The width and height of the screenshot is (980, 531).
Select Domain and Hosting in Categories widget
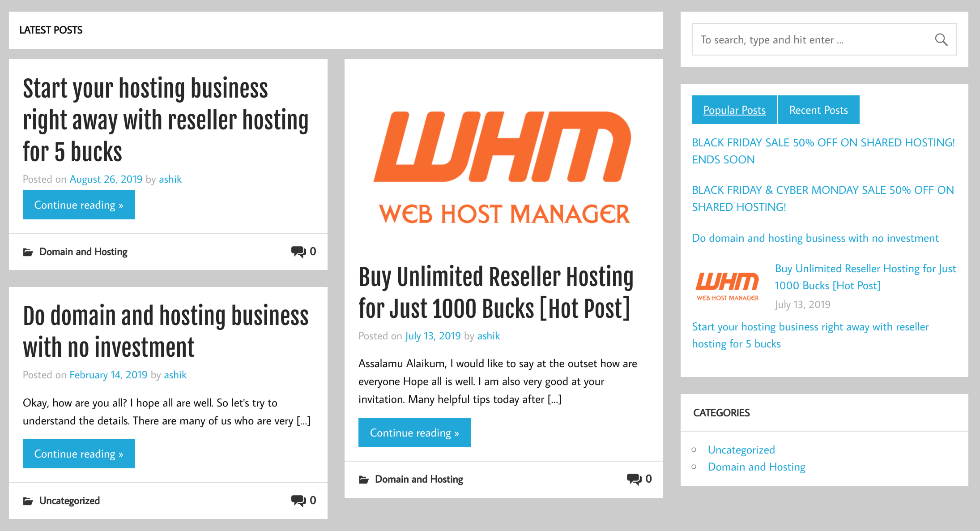[756, 467]
